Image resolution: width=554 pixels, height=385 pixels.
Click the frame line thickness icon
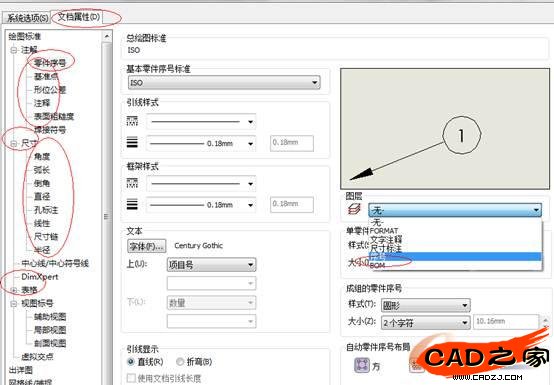click(132, 204)
